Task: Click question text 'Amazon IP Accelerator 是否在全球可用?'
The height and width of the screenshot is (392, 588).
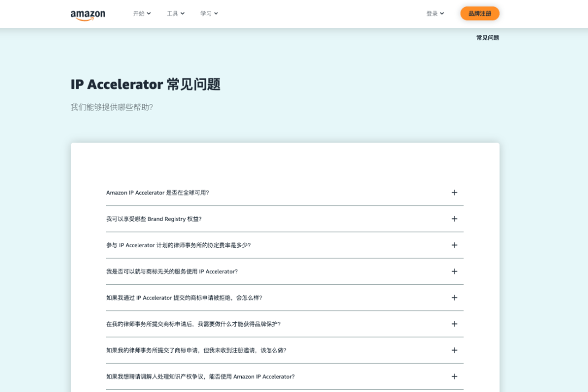Action: pyautogui.click(x=157, y=193)
